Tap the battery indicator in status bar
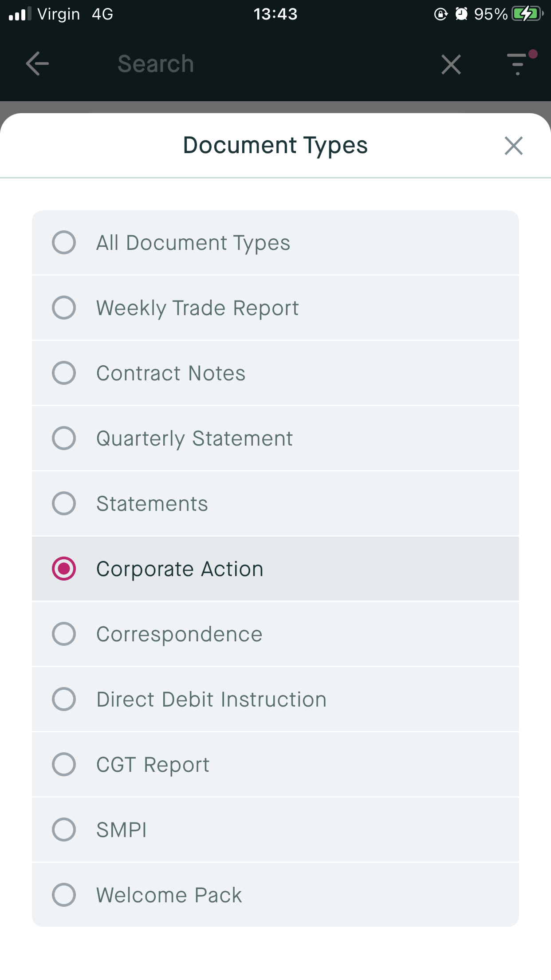This screenshot has height=980, width=551. (x=527, y=14)
